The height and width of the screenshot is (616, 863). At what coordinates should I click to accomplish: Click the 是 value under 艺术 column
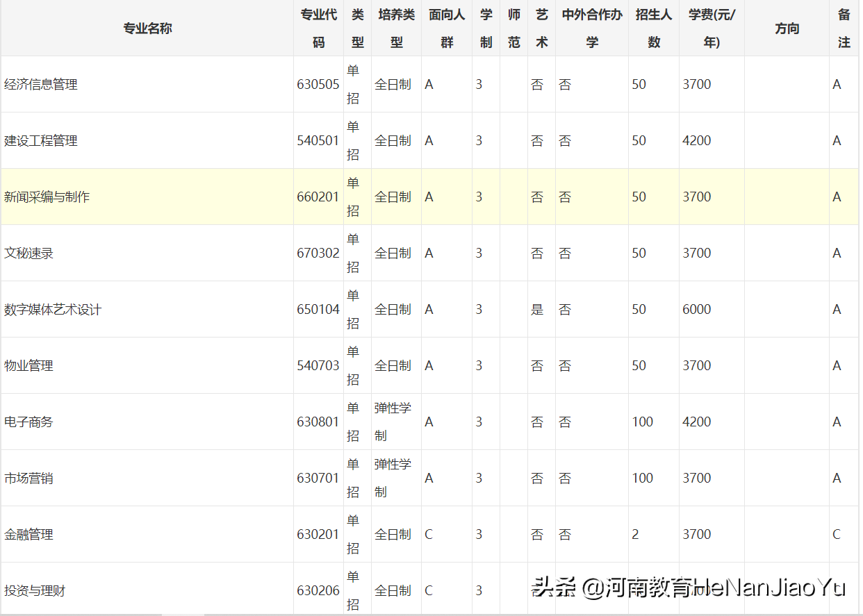[537, 309]
